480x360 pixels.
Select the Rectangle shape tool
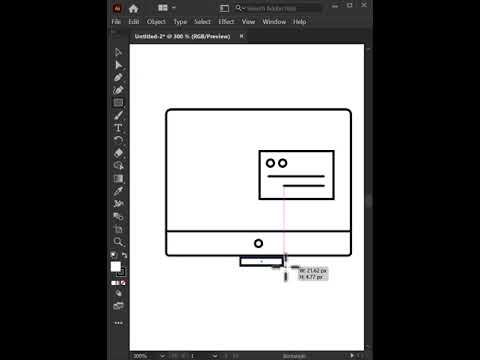pos(118,103)
